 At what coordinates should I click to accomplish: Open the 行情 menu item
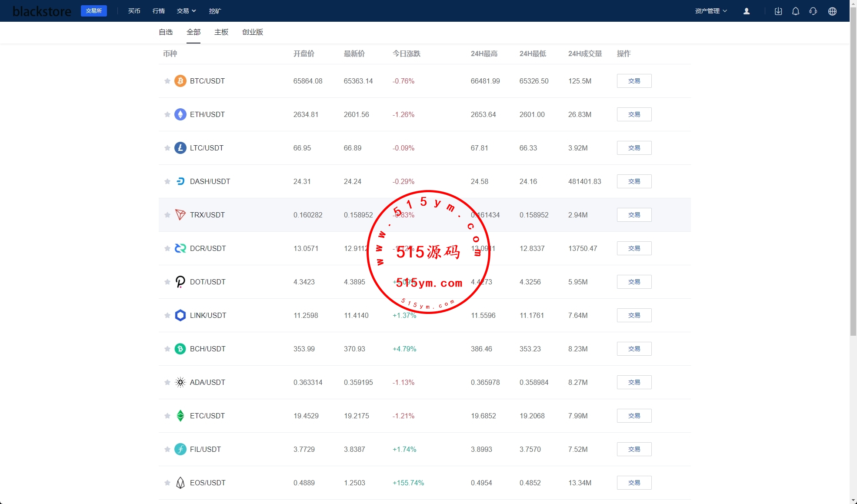click(159, 11)
